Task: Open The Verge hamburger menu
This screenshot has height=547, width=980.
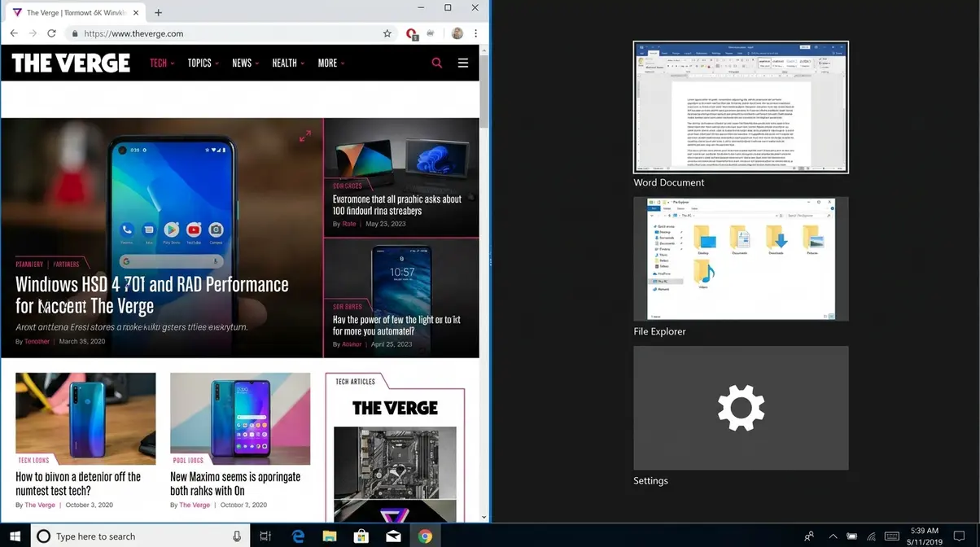Action: pos(463,63)
